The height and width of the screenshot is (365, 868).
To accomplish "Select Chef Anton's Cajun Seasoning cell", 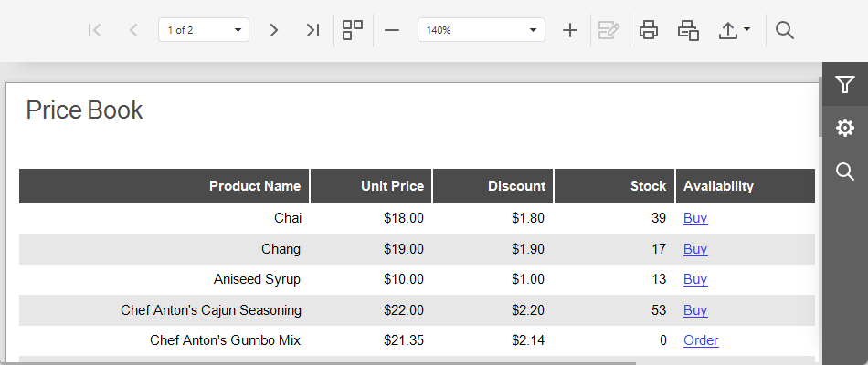I will tap(164, 309).
